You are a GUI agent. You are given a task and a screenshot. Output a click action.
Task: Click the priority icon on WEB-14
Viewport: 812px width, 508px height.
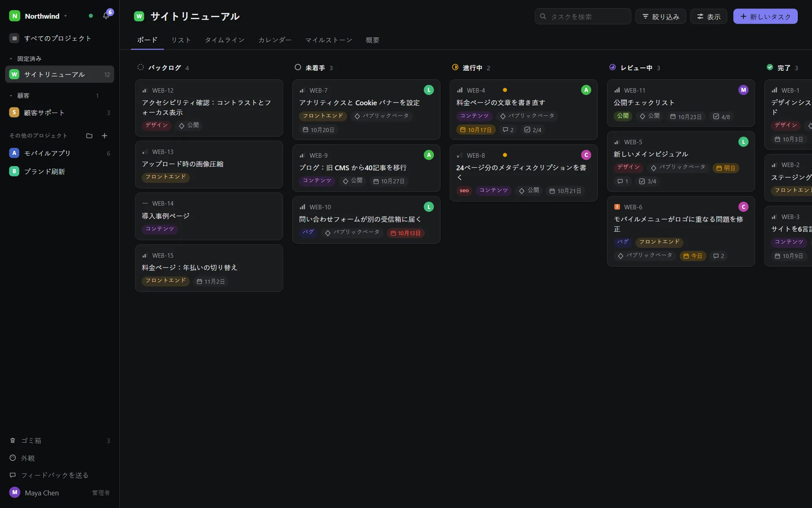pyautogui.click(x=145, y=204)
